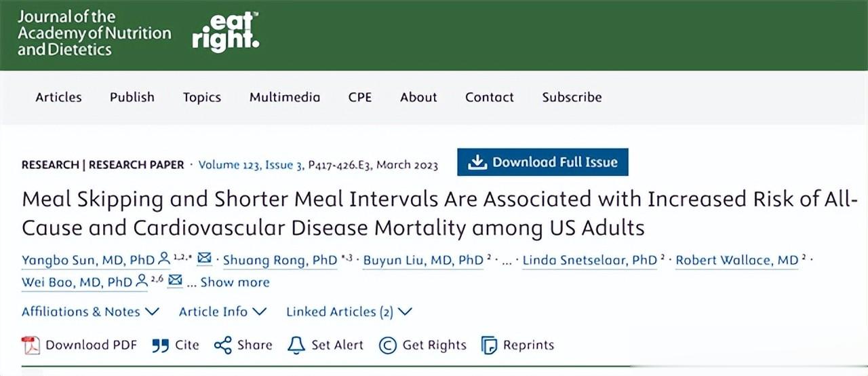Open the Topics menu
This screenshot has height=376, width=868.
[202, 97]
